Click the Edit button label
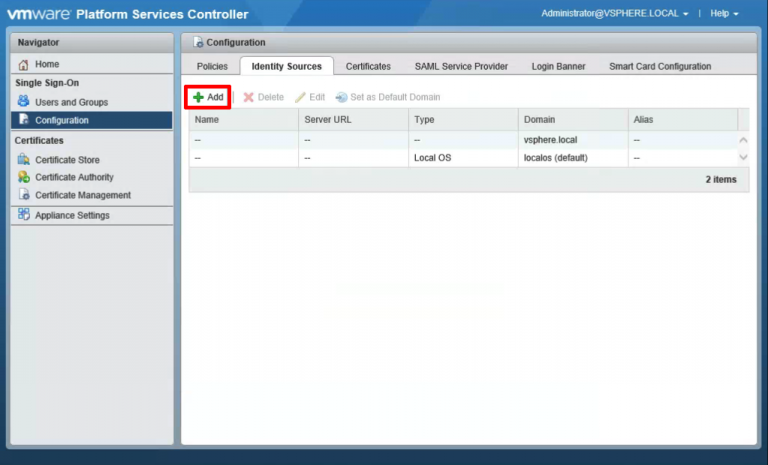 317,97
